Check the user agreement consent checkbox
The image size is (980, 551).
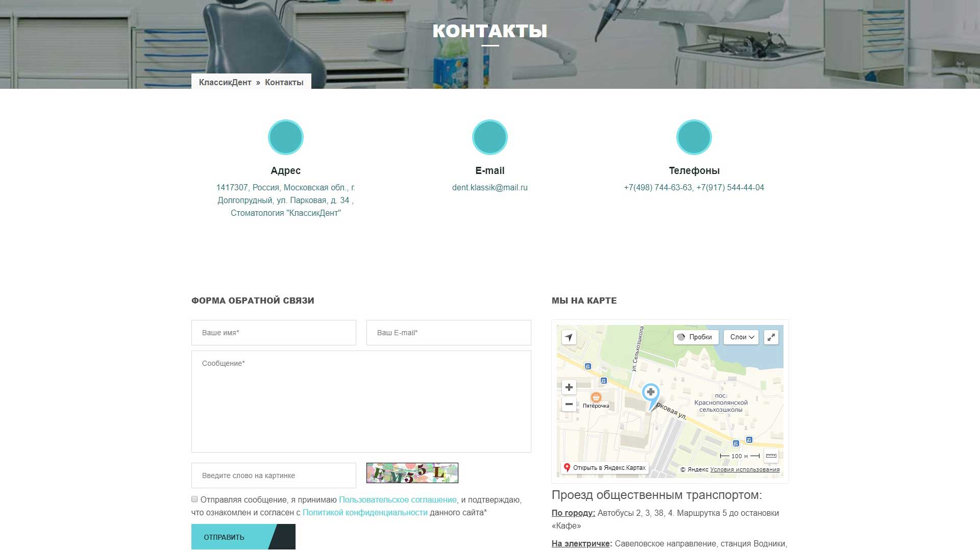click(194, 499)
